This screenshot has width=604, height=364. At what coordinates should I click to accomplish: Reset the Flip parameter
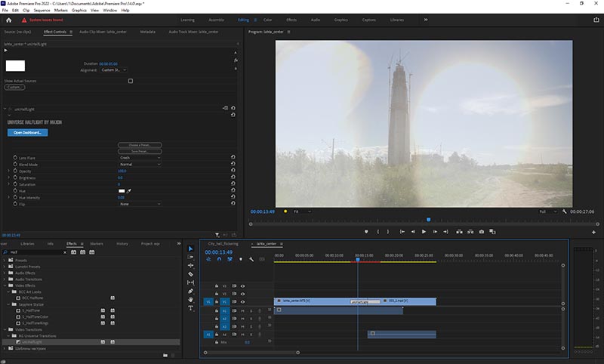tap(233, 203)
